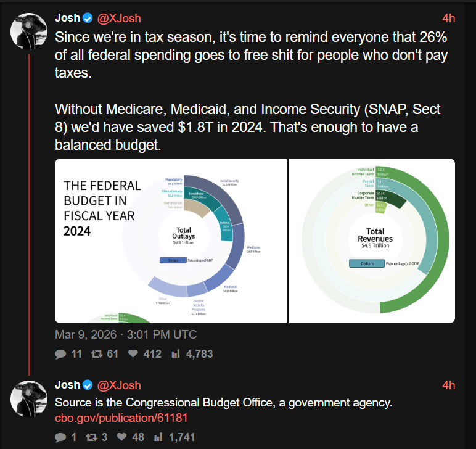Click the retweet icon on the first tweet

tap(96, 354)
